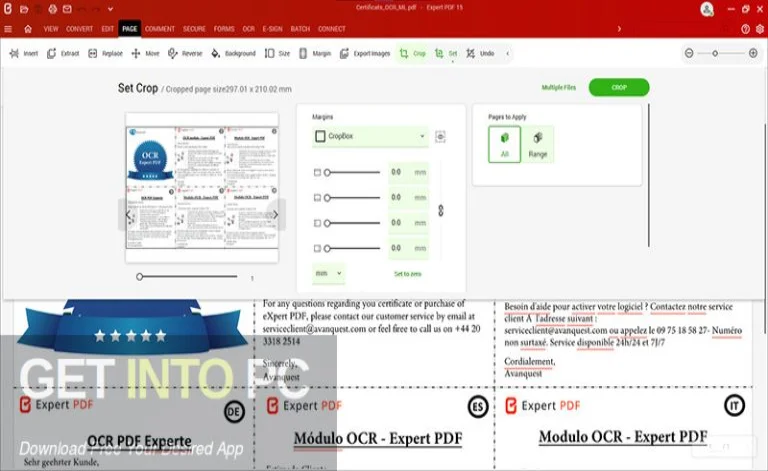Click the Expert PDF logo icon in title bar
The image size is (768, 471).
point(8,8)
